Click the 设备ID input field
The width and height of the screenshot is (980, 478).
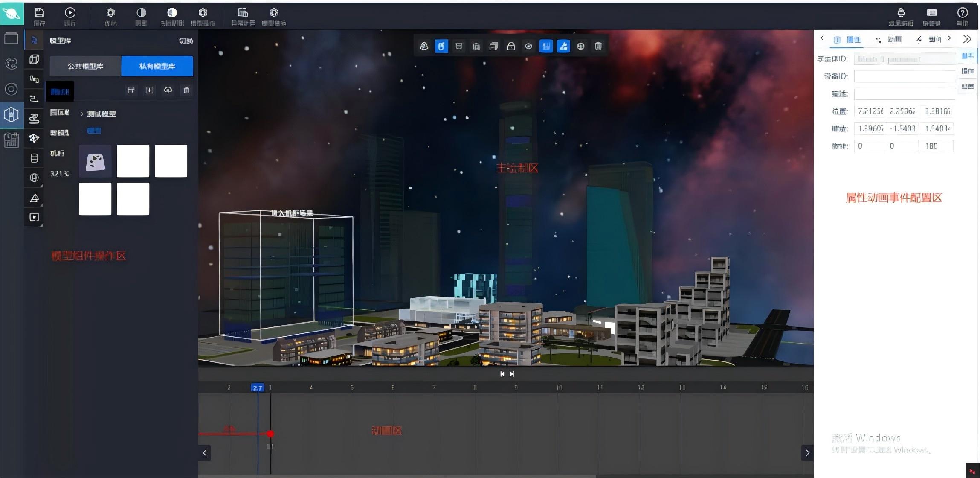904,76
